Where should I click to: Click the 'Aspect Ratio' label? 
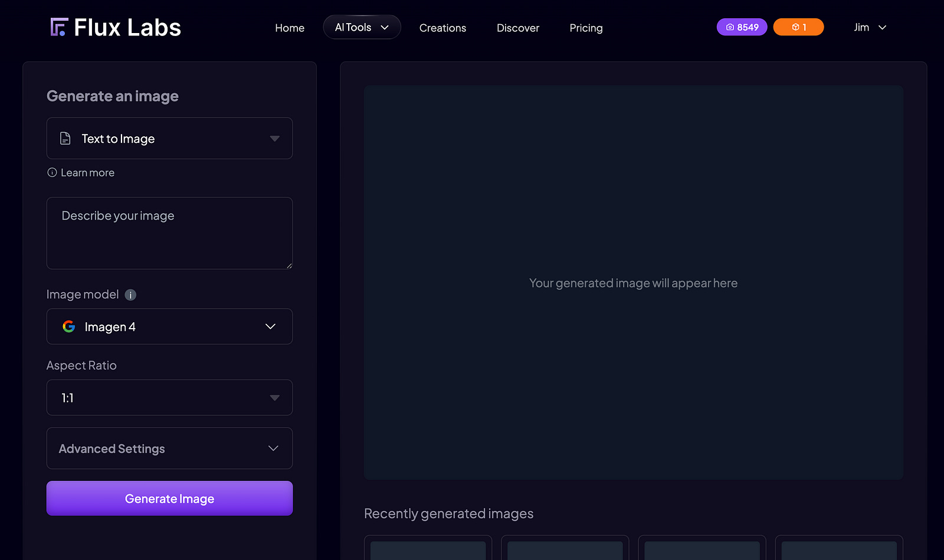[x=81, y=365]
